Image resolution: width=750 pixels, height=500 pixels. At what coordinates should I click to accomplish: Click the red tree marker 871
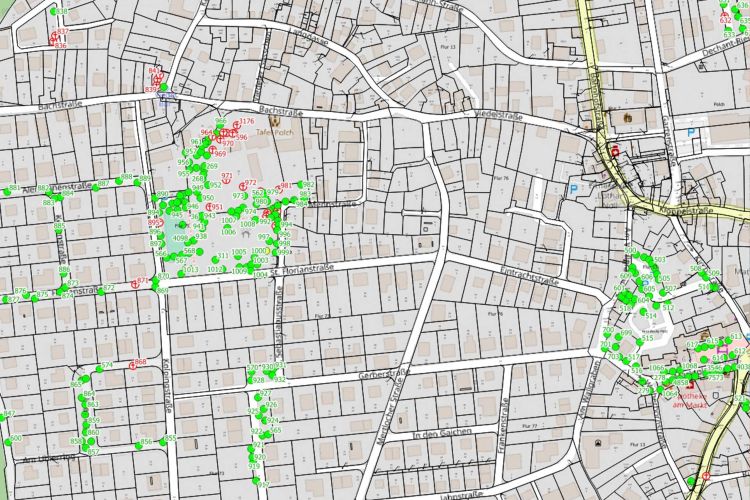[x=137, y=281]
